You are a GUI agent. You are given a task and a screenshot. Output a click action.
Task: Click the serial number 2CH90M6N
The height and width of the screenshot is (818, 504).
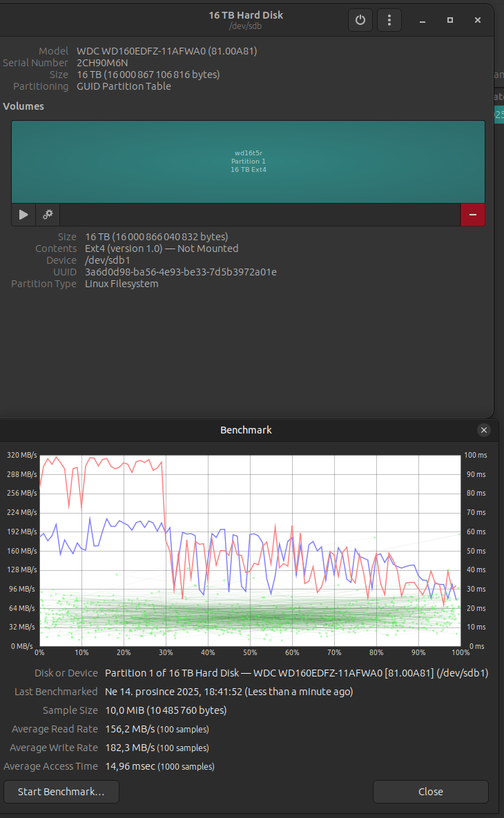point(102,63)
